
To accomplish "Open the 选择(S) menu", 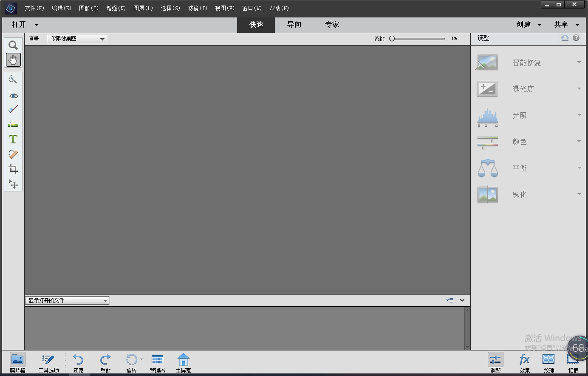I will (170, 8).
